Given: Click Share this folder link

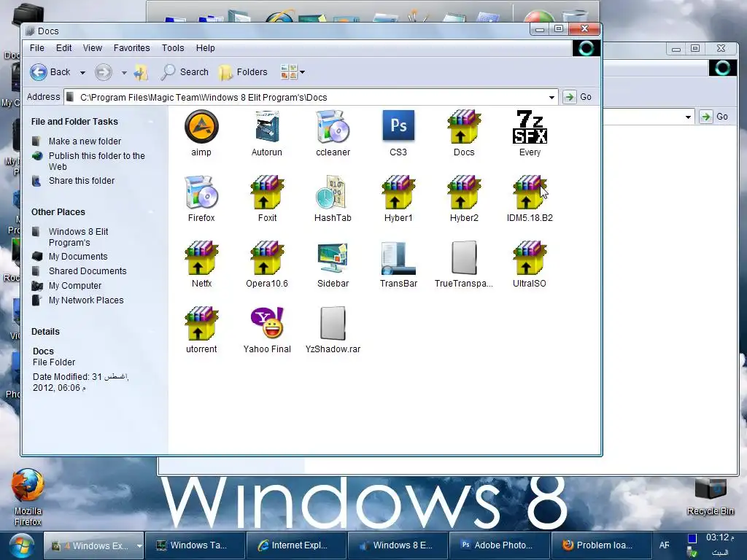Looking at the screenshot, I should tap(82, 181).
